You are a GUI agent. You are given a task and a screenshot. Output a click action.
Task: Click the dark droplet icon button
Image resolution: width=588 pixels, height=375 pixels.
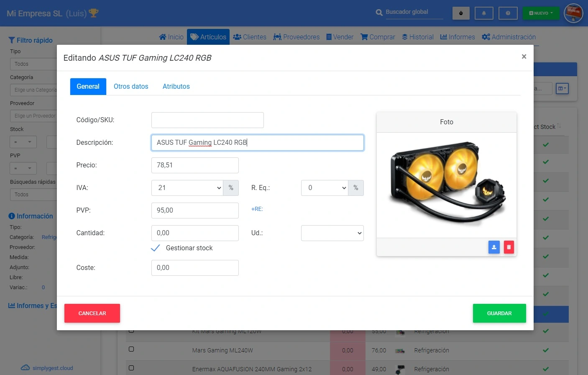pyautogui.click(x=461, y=13)
